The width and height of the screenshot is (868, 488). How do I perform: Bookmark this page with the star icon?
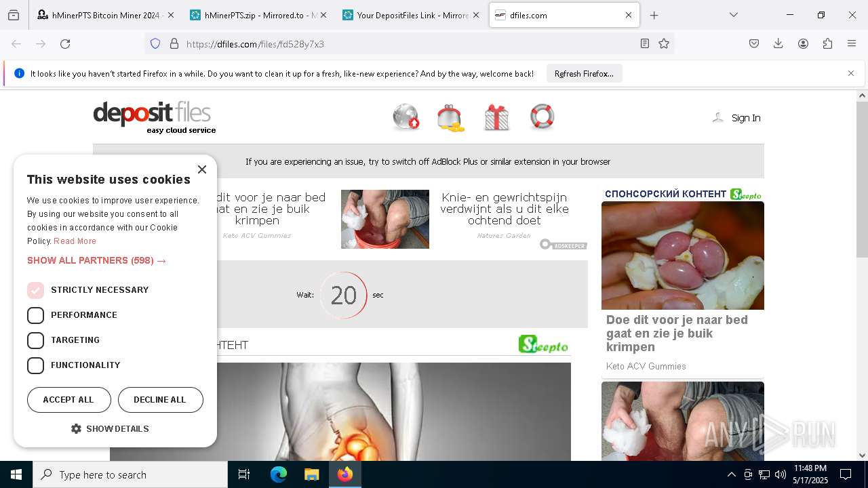[x=664, y=43]
